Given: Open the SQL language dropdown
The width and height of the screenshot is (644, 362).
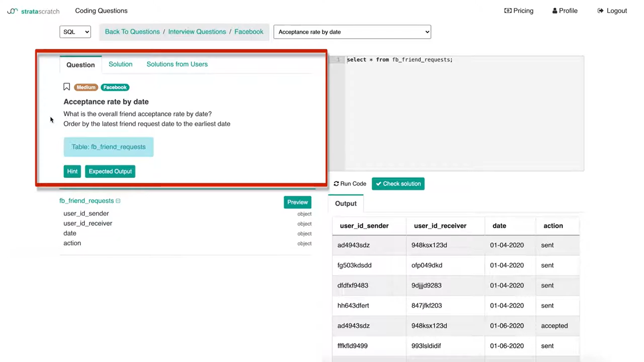Looking at the screenshot, I should (x=75, y=32).
